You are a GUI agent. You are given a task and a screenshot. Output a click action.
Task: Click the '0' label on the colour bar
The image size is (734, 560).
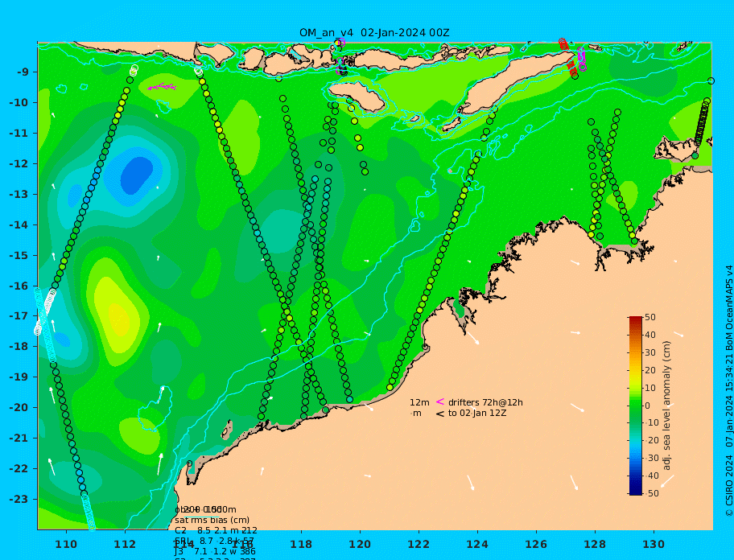[x=647, y=406]
